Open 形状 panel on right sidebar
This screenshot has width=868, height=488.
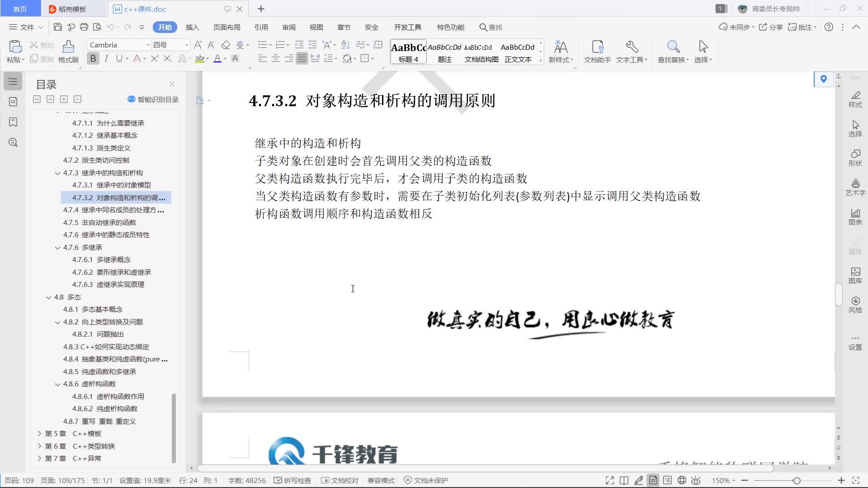pos(855,158)
